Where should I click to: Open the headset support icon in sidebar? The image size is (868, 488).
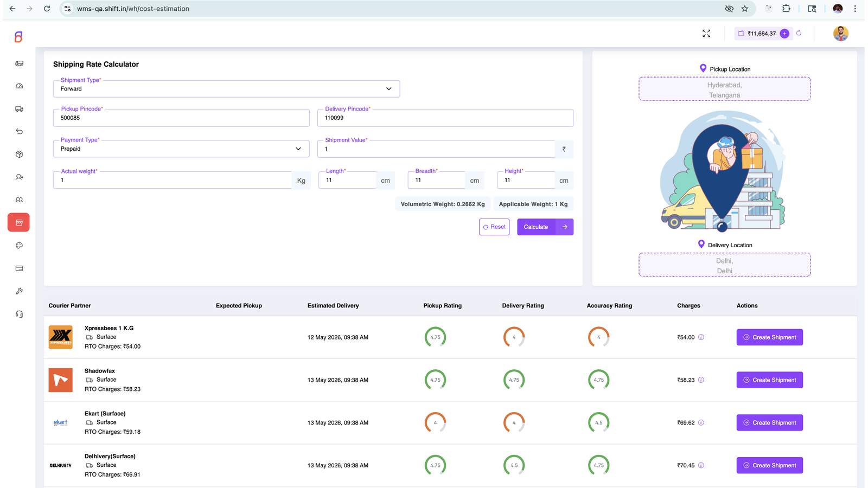click(19, 314)
